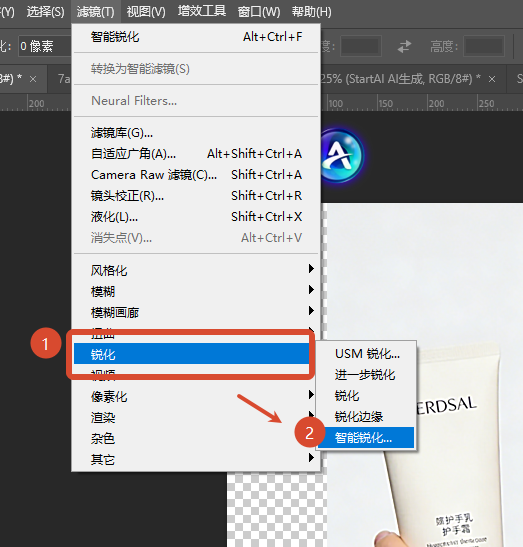
Task: Click the swap width and height arrows icon
Action: tap(404, 46)
